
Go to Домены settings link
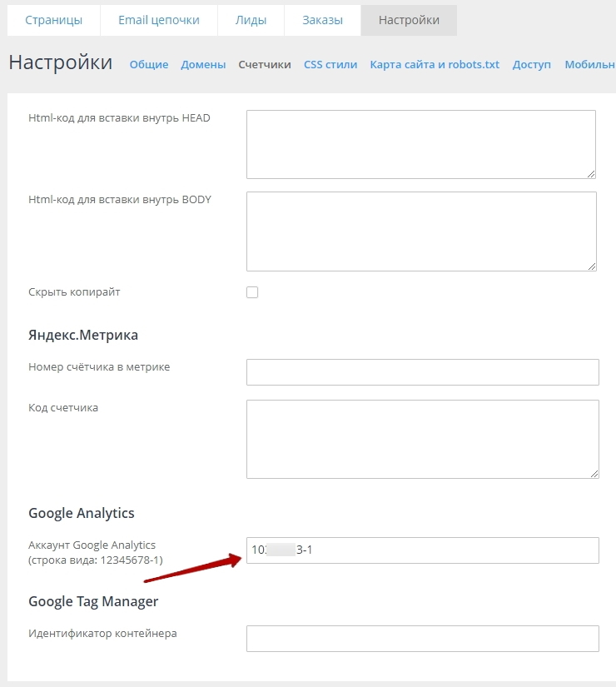[203, 65]
